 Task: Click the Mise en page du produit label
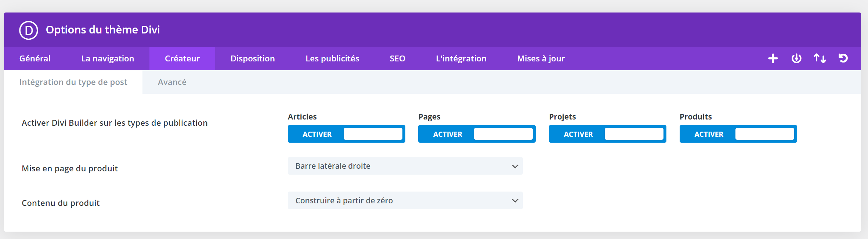[70, 168]
